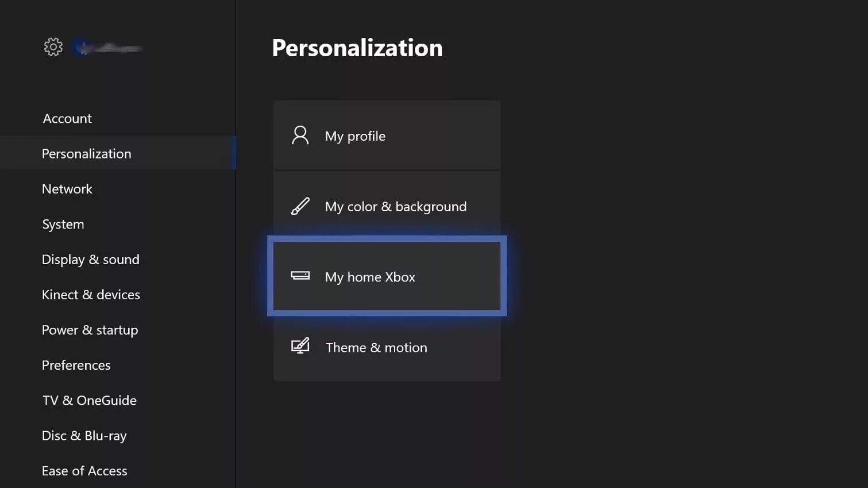Viewport: 868px width, 488px height.
Task: Choose Display & sound in sidebar
Action: click(x=91, y=260)
